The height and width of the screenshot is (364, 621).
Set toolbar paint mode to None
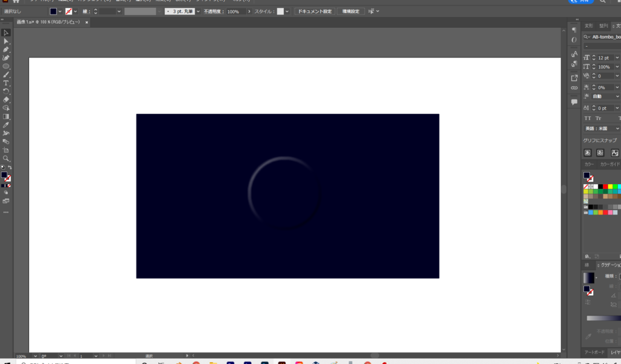(x=8, y=185)
